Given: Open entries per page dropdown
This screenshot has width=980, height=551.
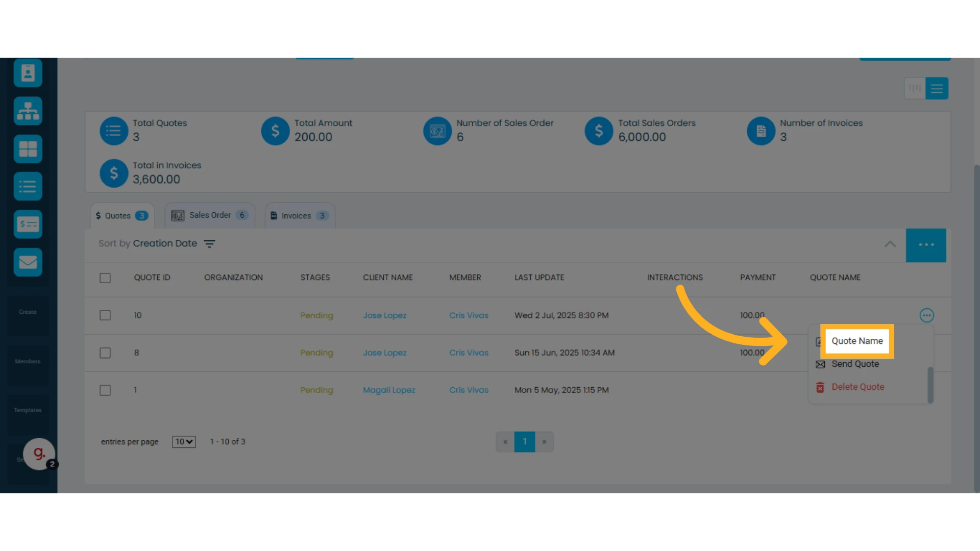Looking at the screenshot, I should pyautogui.click(x=184, y=442).
